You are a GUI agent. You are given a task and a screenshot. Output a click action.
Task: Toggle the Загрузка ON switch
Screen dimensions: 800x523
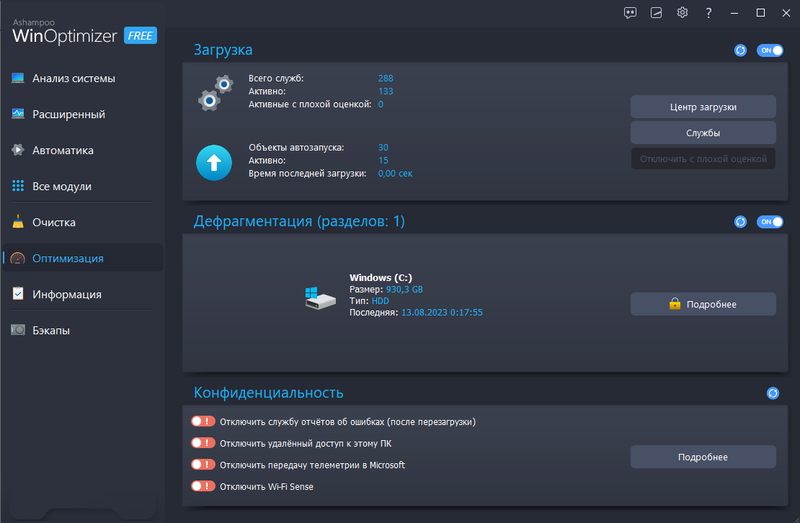pos(770,50)
